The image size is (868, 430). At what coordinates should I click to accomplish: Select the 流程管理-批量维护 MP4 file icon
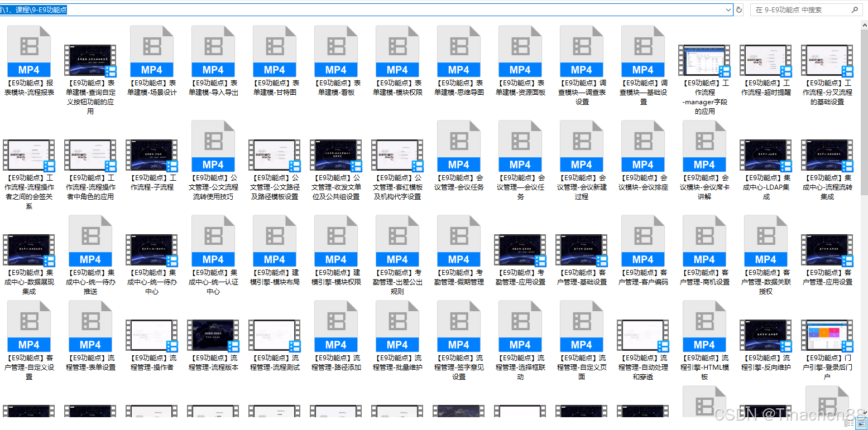[x=397, y=326]
